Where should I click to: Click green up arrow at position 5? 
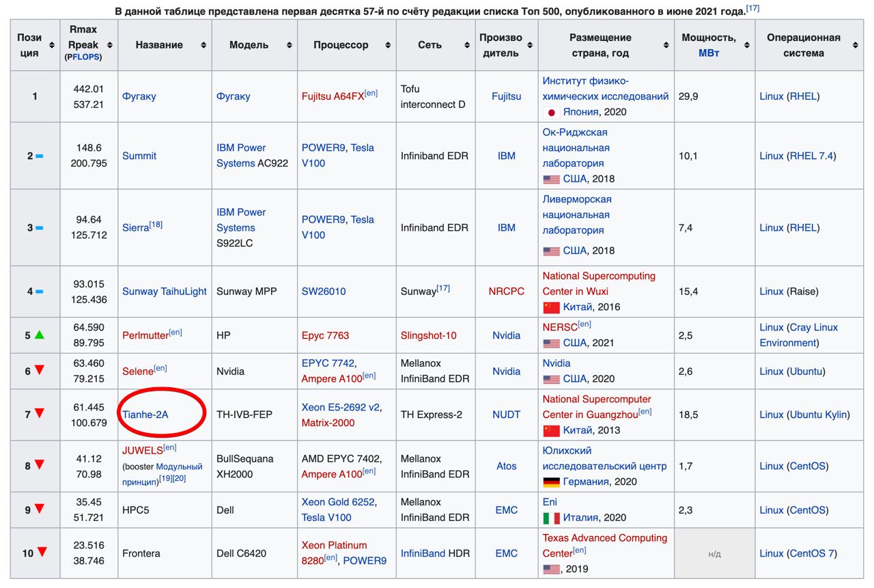[x=40, y=335]
